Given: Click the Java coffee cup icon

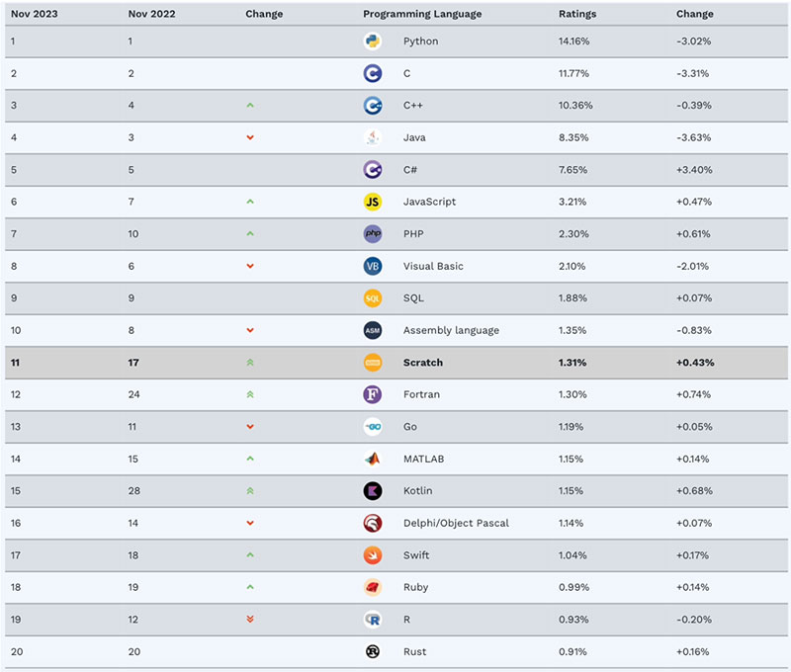Looking at the screenshot, I should click(373, 137).
